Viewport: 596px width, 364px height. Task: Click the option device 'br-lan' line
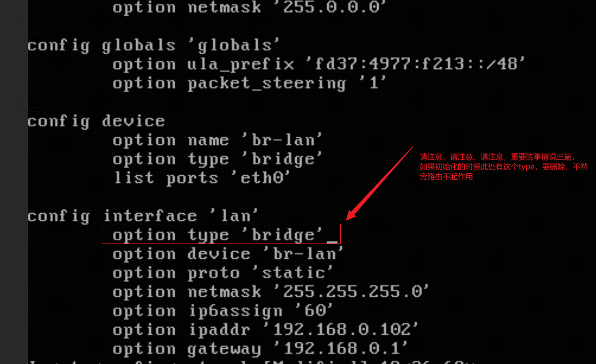228,254
